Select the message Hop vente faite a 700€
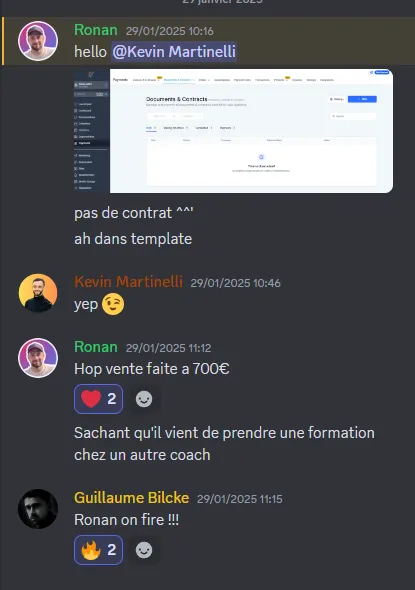Viewport: 415px width, 590px height. 152,369
